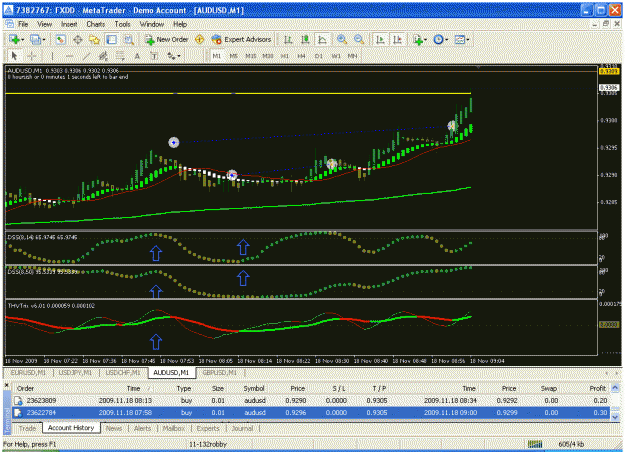Switch chart to line chart mode
This screenshot has width=625, height=452.
(322, 39)
